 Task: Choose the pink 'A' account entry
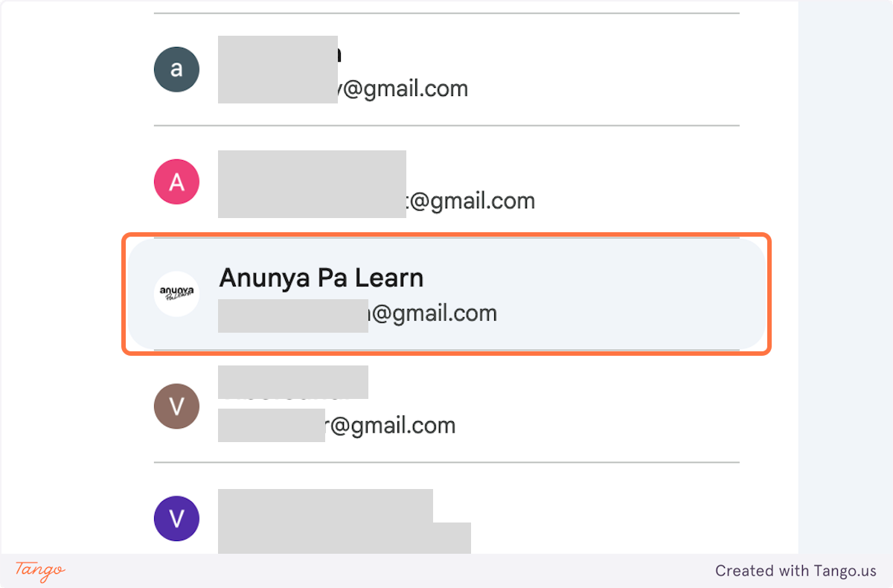pos(446,182)
